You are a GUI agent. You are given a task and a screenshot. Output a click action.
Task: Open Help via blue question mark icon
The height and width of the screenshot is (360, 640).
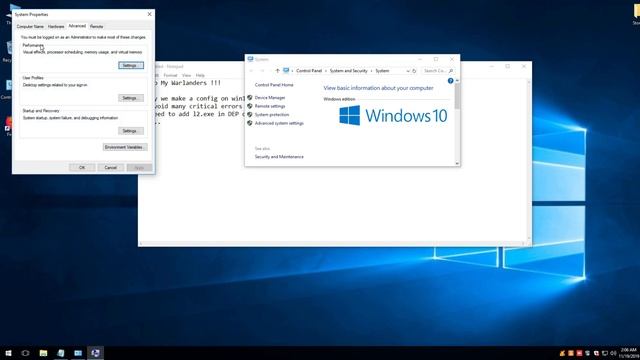[x=450, y=81]
